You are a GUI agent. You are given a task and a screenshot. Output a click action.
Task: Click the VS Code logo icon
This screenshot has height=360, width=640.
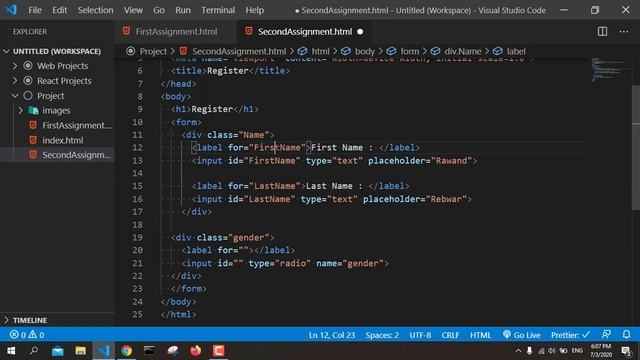[x=11, y=9]
